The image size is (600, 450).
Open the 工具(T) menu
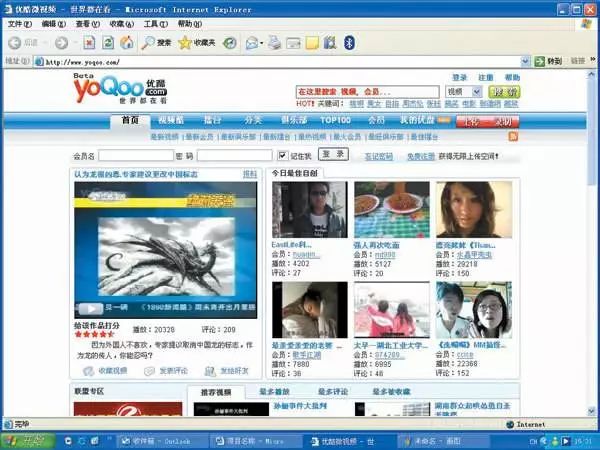coord(156,24)
